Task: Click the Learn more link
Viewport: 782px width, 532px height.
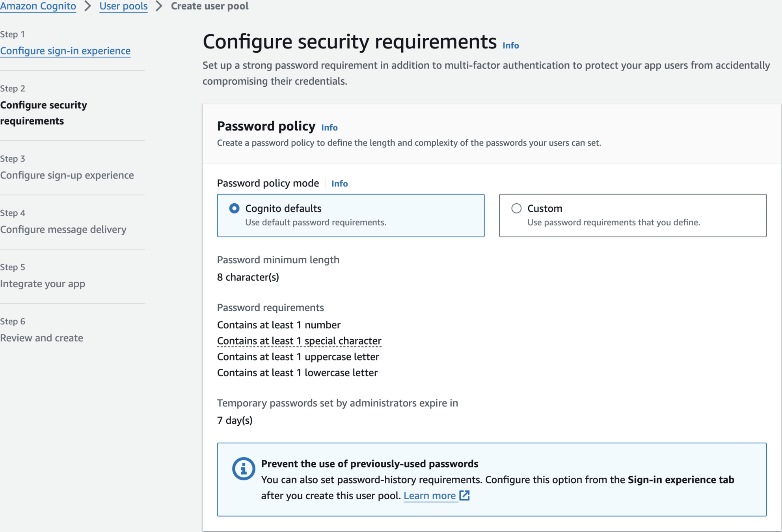Action: pyautogui.click(x=429, y=496)
